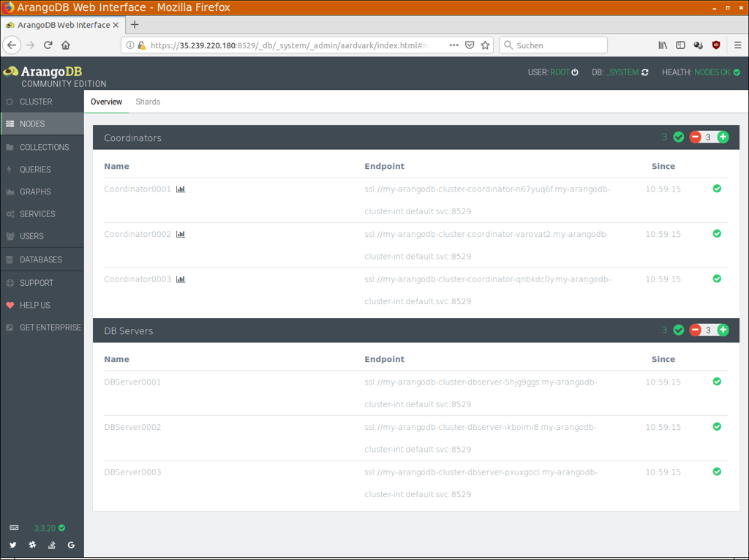Increase the DB Servers count with the plus button

pos(723,330)
